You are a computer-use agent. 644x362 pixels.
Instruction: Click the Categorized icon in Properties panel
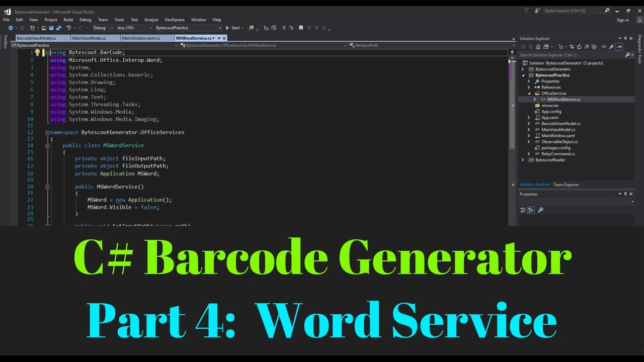click(523, 210)
